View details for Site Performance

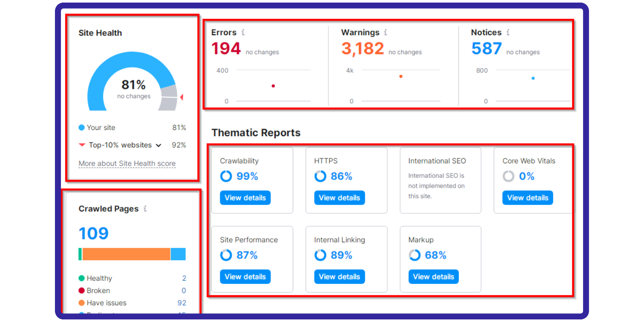point(245,276)
